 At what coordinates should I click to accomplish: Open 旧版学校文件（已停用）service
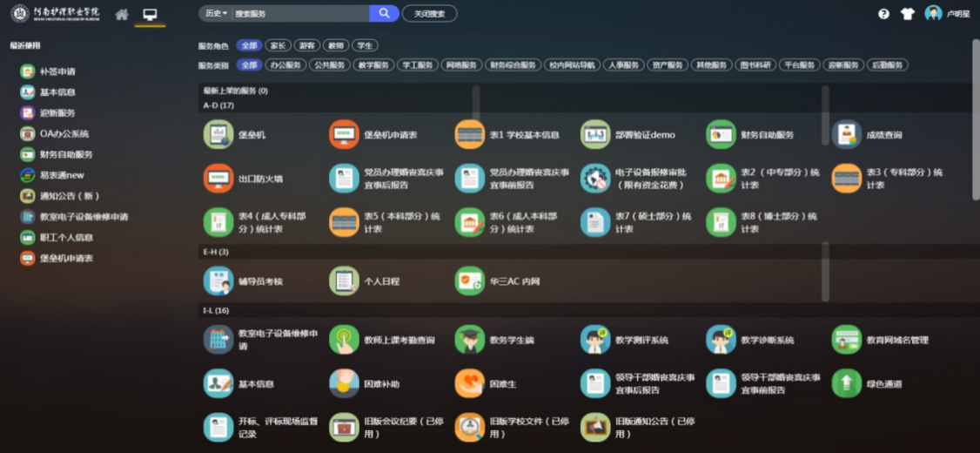coord(512,428)
